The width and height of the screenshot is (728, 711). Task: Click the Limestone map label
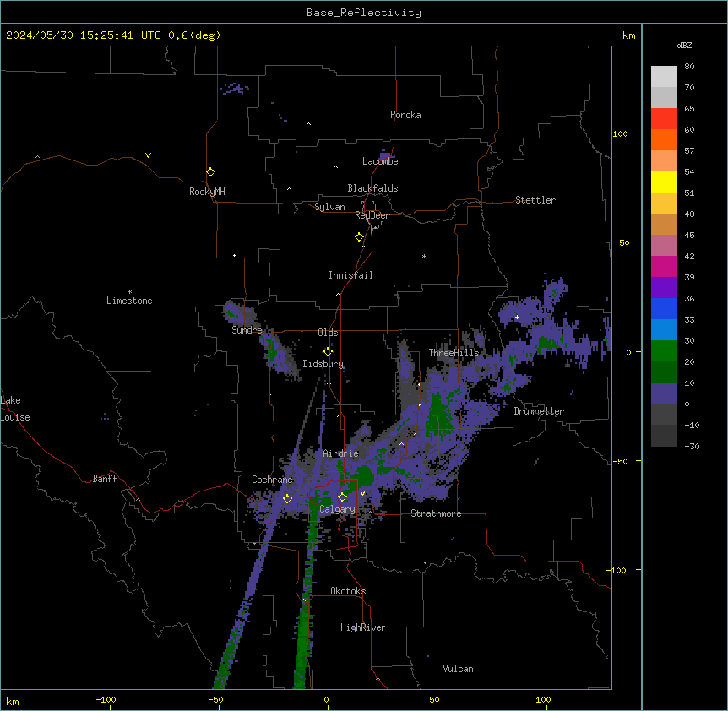pos(129,301)
